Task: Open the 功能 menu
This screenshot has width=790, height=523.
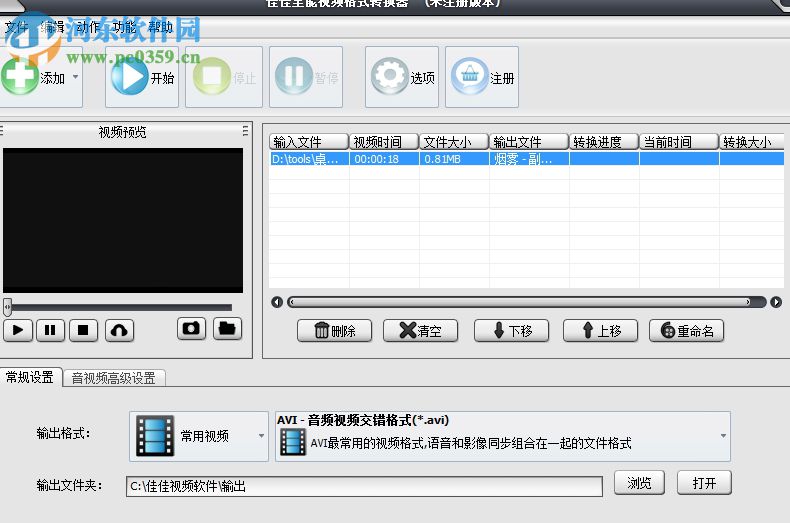Action: coord(124,27)
